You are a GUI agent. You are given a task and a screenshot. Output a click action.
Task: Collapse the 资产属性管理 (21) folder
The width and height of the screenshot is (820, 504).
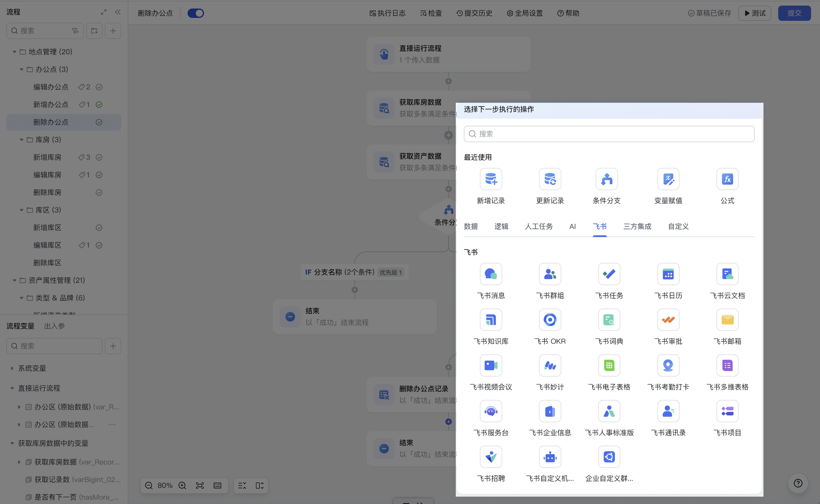14,281
